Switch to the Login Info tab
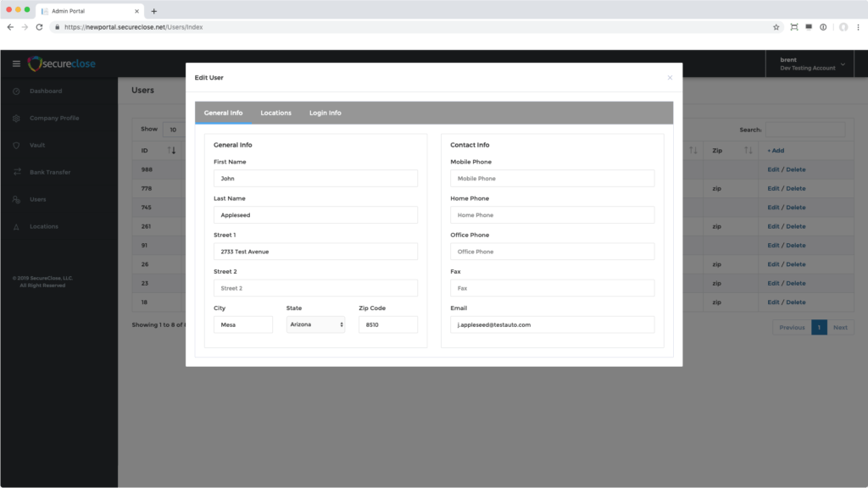This screenshot has width=868, height=488. (x=325, y=113)
